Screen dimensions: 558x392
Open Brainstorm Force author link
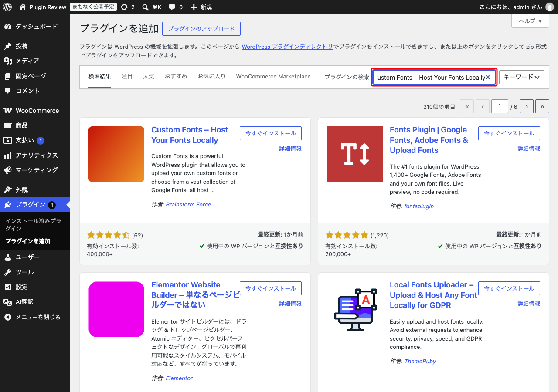coord(188,204)
